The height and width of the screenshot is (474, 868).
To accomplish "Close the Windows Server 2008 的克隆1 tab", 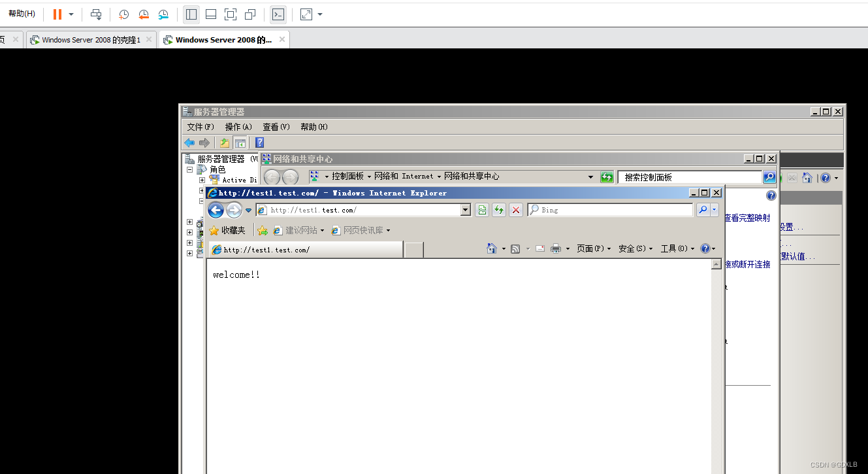I will click(149, 39).
